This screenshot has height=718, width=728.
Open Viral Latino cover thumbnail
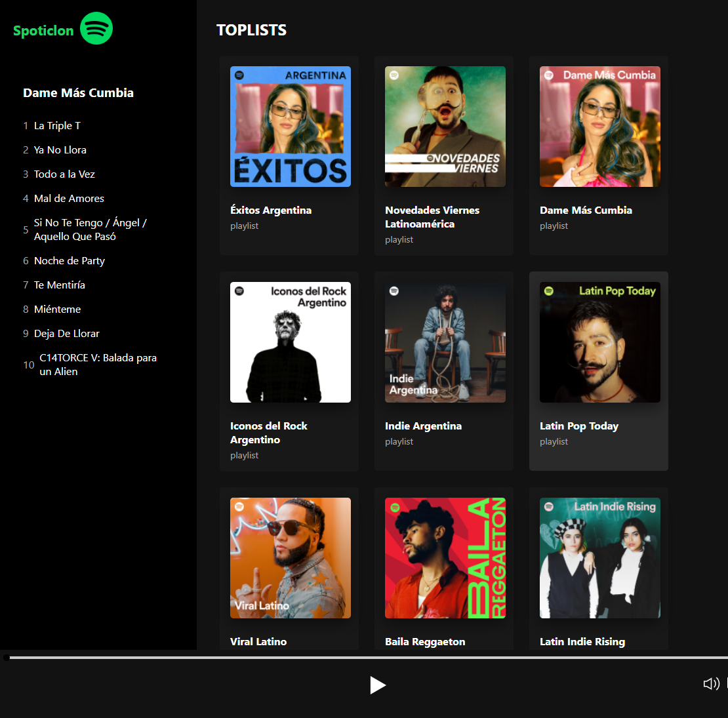coord(291,558)
